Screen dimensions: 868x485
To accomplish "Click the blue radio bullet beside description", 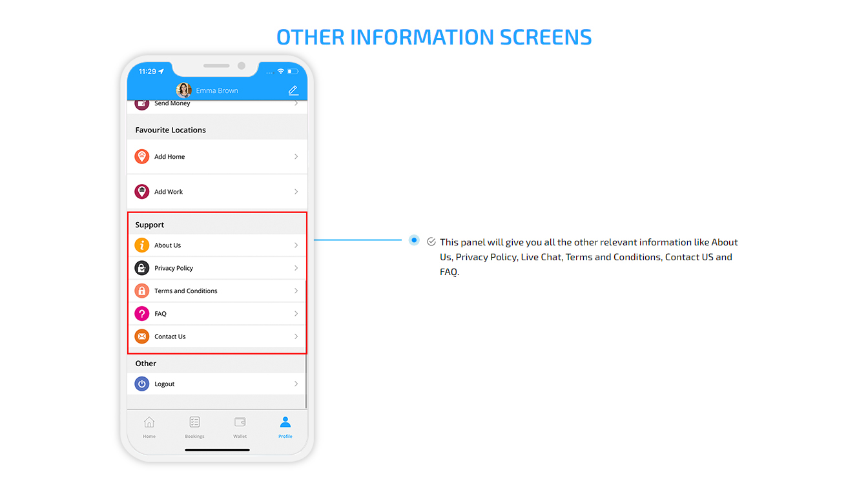I will [414, 240].
